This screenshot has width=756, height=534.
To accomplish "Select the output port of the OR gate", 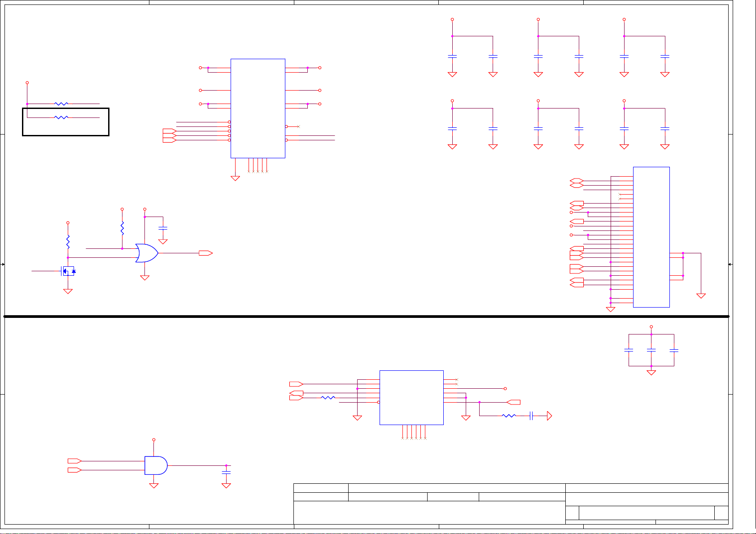I will pyautogui.click(x=206, y=253).
